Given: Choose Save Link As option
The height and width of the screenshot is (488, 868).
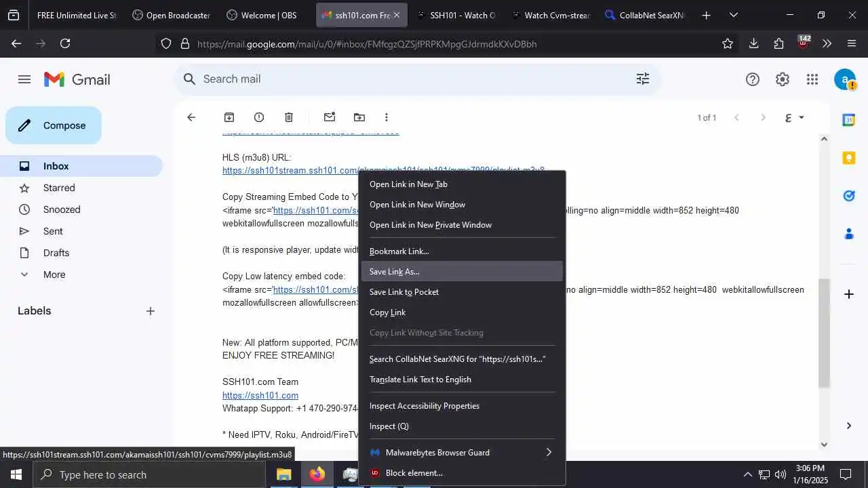Looking at the screenshot, I should coord(462,272).
